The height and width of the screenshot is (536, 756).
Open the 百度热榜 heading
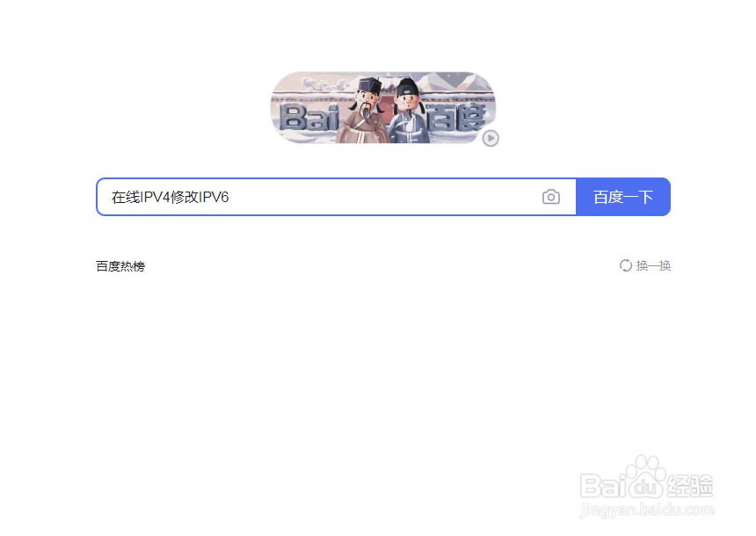coord(120,266)
